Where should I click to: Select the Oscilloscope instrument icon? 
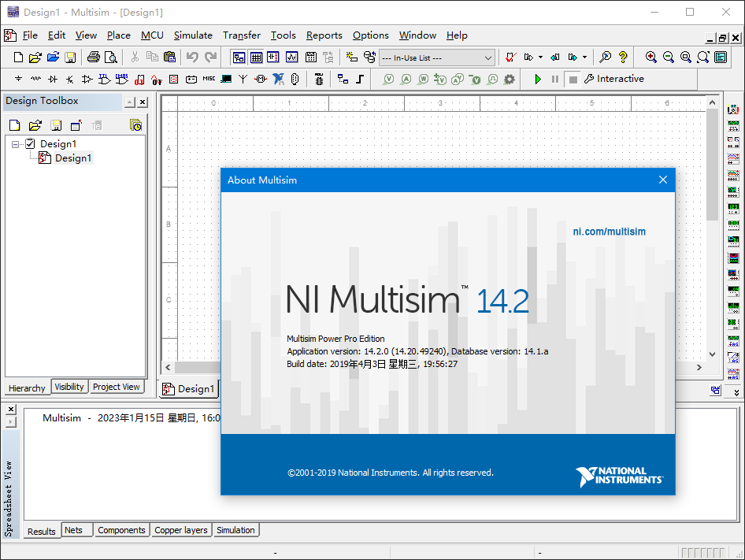point(733,158)
